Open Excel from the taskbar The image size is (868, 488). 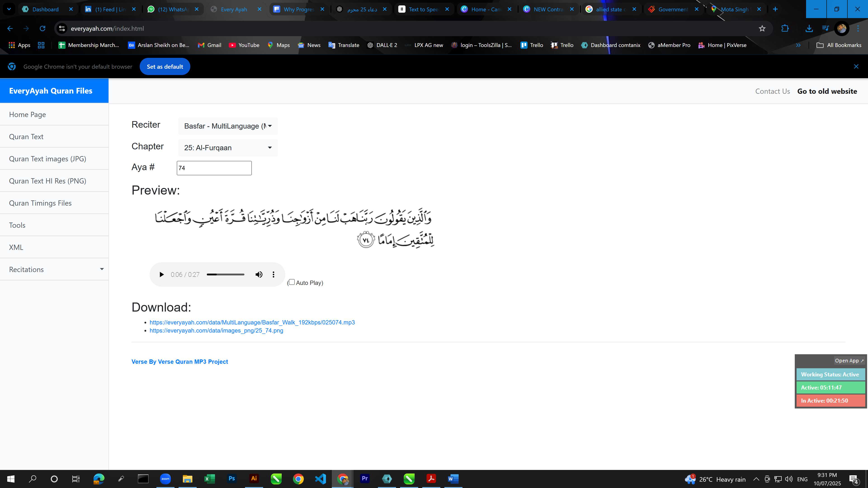coord(209,479)
